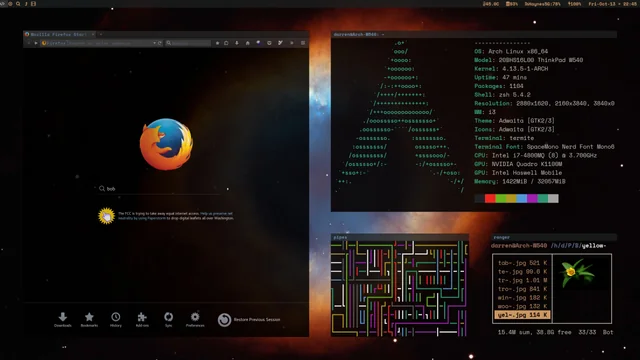Click the yellow snippet icon beside FCC message
This screenshot has width=640, height=360.
[x=107, y=216]
